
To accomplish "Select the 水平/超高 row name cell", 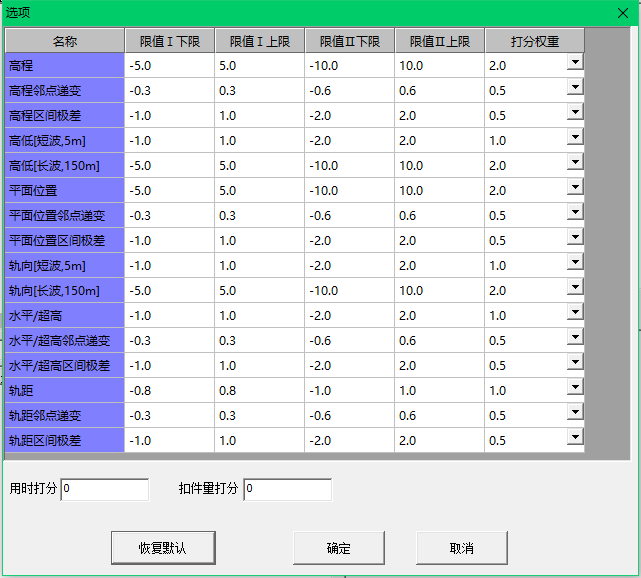I will (65, 315).
